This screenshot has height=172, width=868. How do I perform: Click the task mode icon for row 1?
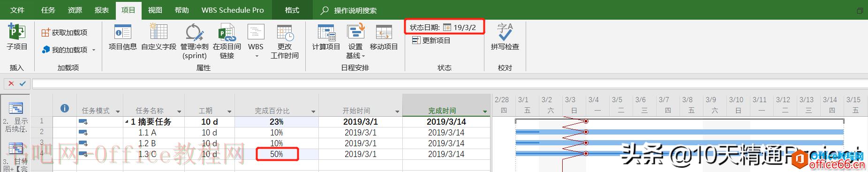[x=83, y=122]
